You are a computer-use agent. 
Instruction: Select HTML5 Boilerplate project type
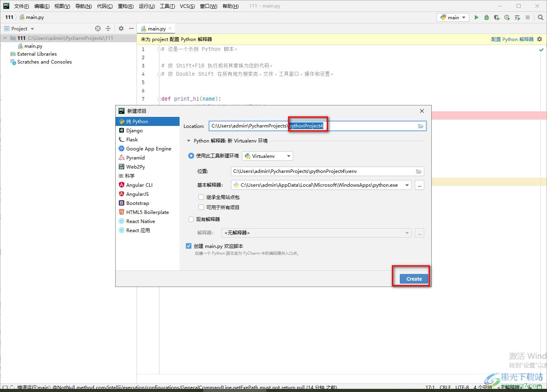pos(148,212)
